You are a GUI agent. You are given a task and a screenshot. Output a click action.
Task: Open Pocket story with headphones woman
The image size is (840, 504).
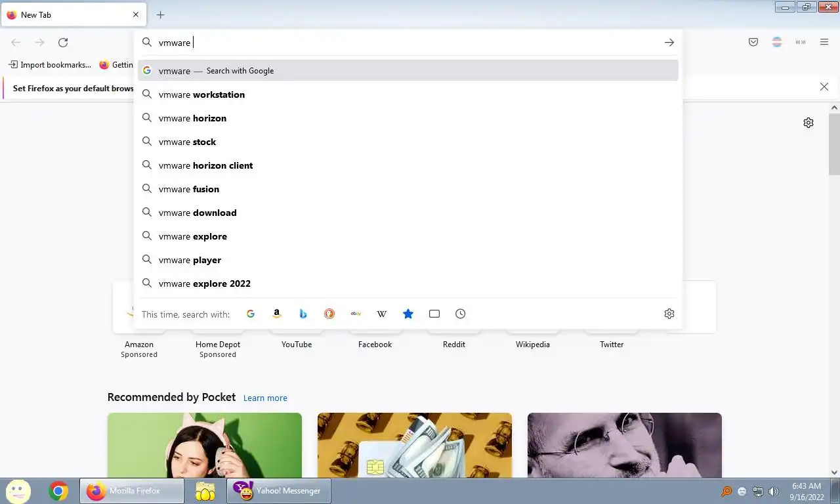tap(205, 445)
